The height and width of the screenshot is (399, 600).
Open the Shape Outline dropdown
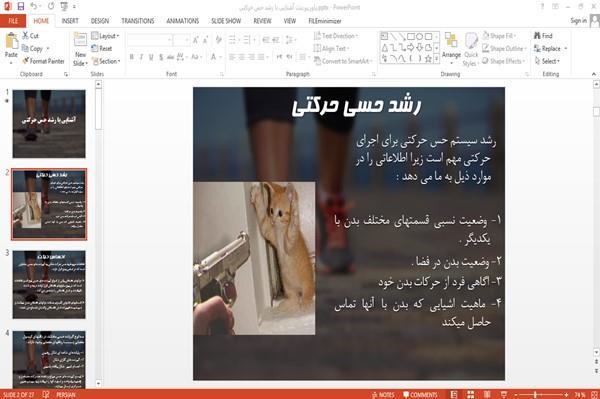pos(505,49)
